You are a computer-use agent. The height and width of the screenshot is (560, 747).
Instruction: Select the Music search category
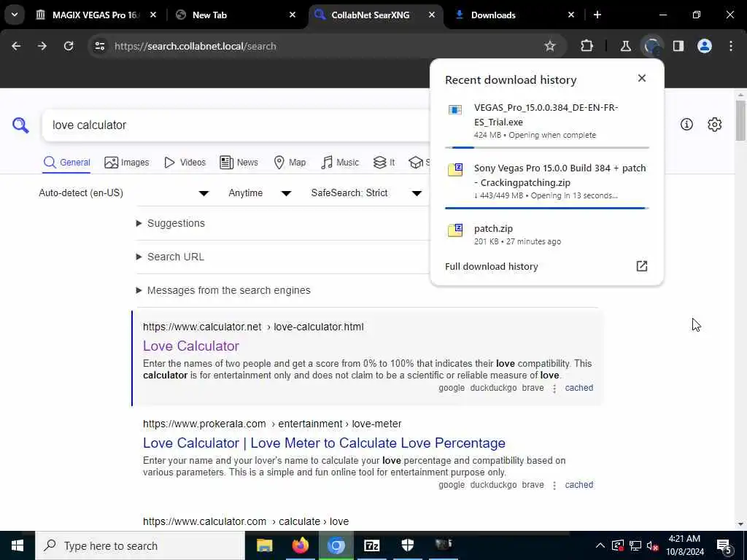pos(340,163)
